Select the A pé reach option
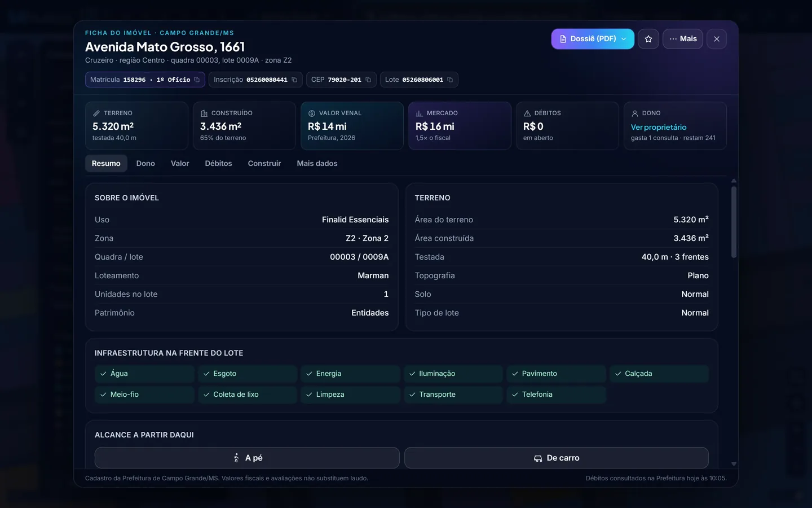812x508 pixels. (x=247, y=458)
